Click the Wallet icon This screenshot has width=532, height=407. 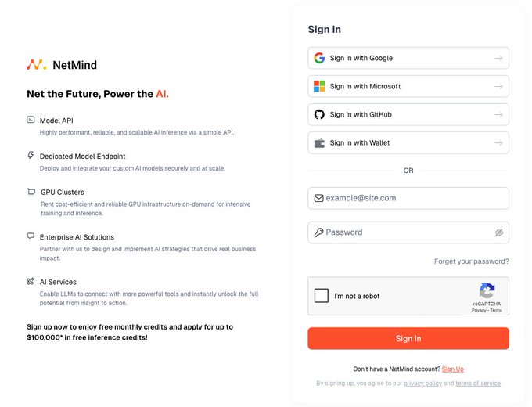pyautogui.click(x=319, y=142)
